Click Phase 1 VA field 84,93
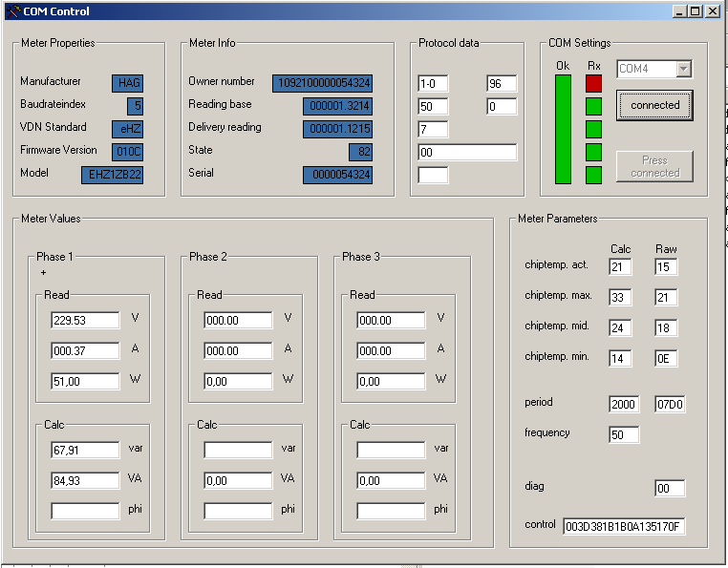The image size is (728, 568). pos(85,481)
